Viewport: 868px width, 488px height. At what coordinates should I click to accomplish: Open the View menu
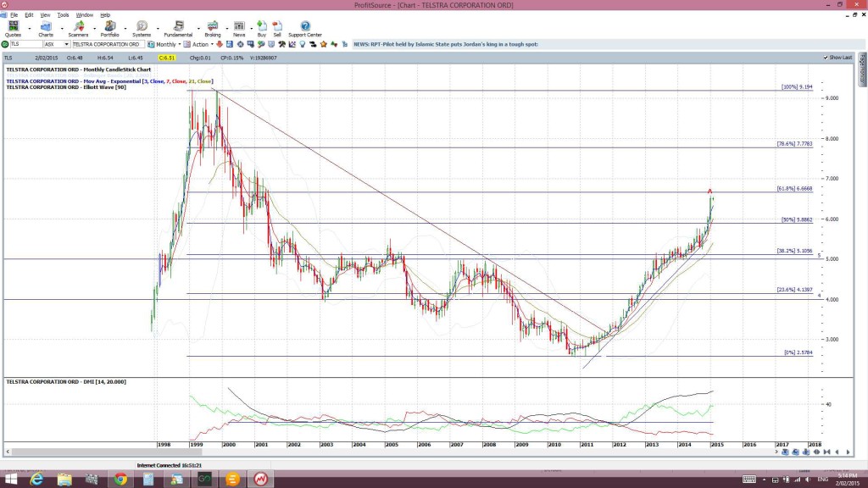point(45,15)
